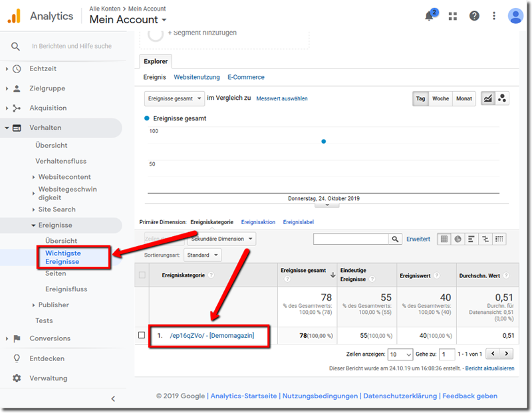Click the Akquisition branch icon
This screenshot has height=413, width=532.
tap(17, 108)
